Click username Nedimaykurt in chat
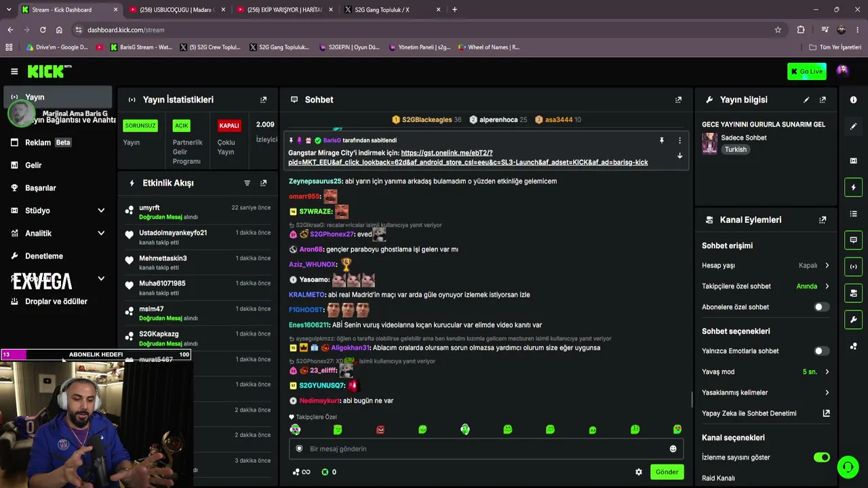This screenshot has width=868, height=488. [319, 401]
